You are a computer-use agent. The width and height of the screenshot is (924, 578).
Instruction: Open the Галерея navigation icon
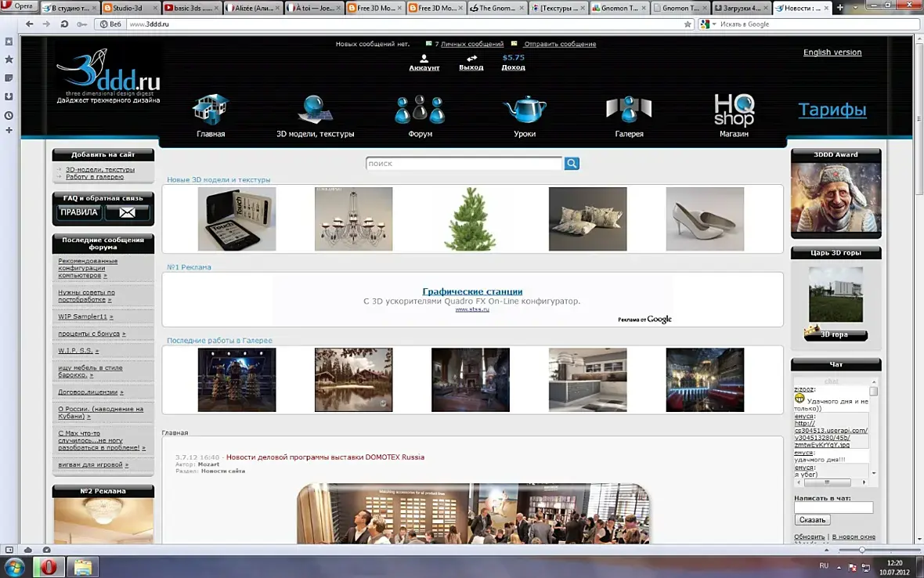point(629,110)
